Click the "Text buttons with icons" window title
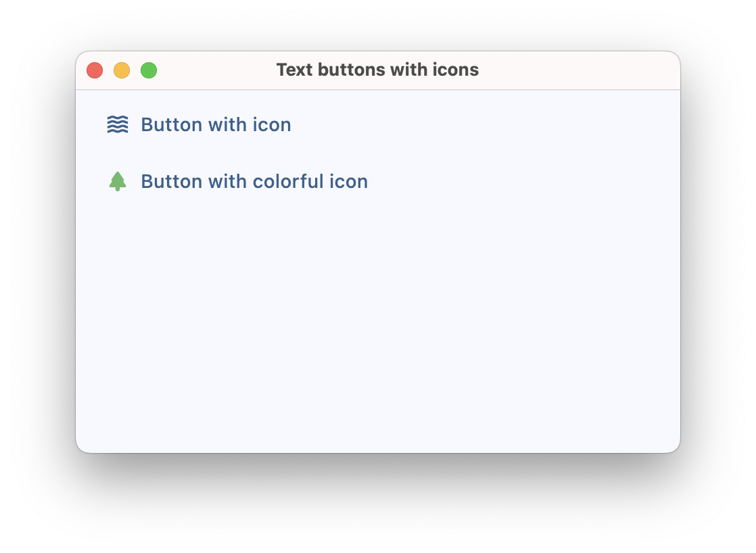 pos(377,70)
